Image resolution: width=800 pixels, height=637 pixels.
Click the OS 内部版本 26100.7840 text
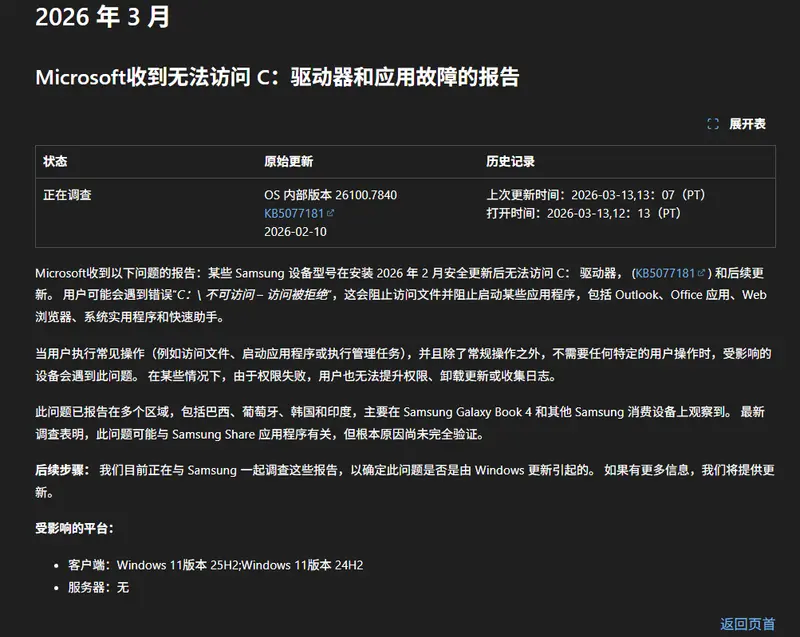[330, 195]
